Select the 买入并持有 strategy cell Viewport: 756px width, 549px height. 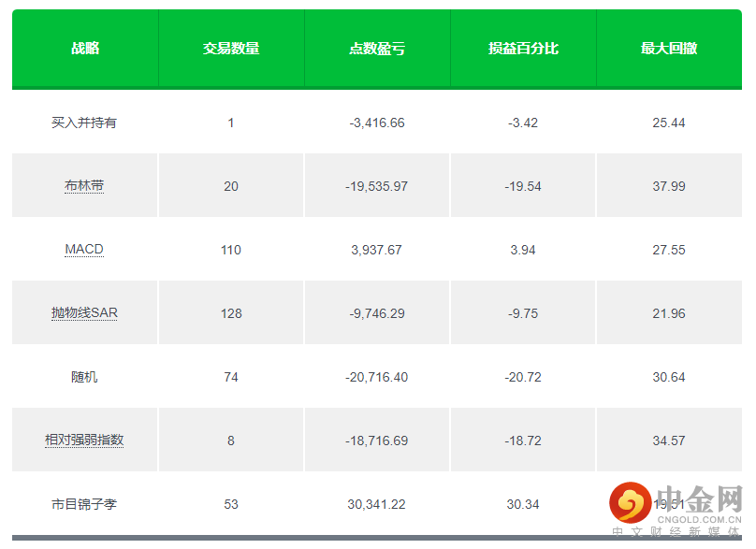pyautogui.click(x=84, y=123)
